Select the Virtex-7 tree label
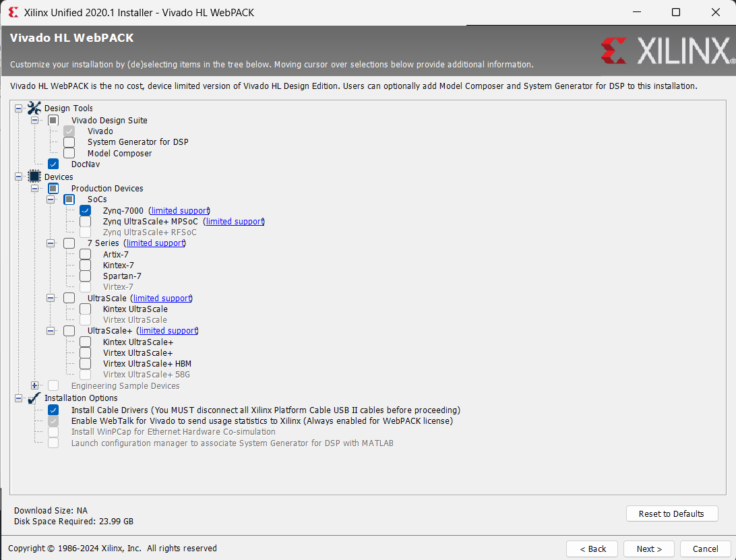 [118, 287]
